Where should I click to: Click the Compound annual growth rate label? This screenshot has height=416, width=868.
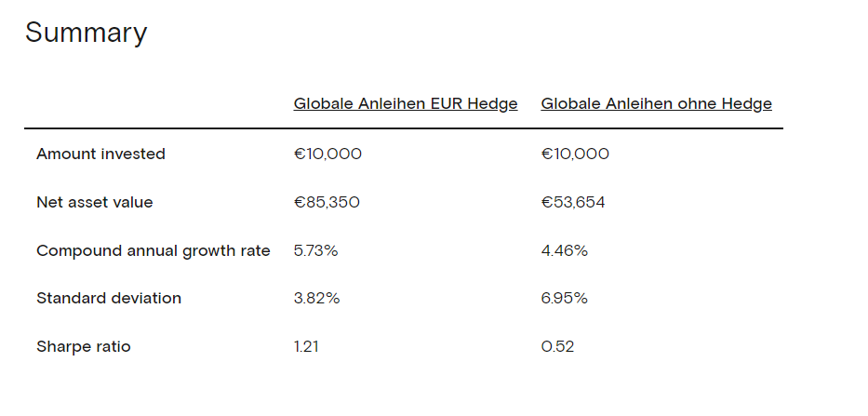(x=154, y=250)
